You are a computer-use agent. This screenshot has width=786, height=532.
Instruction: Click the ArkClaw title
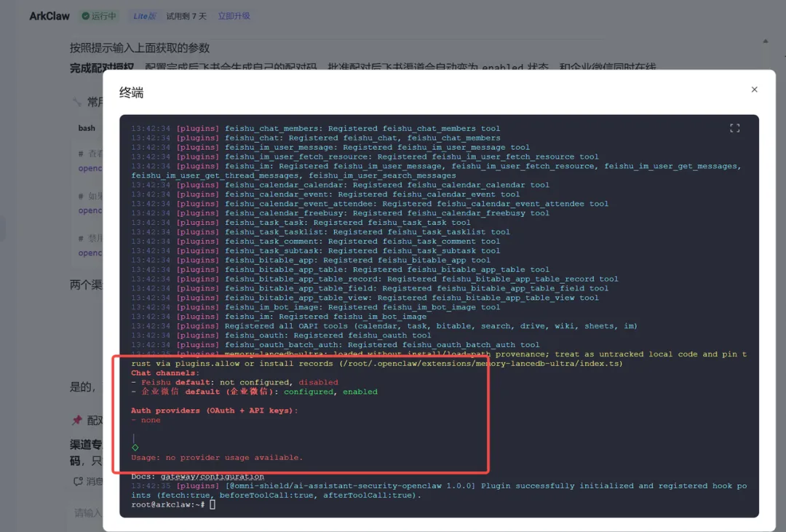pyautogui.click(x=49, y=16)
